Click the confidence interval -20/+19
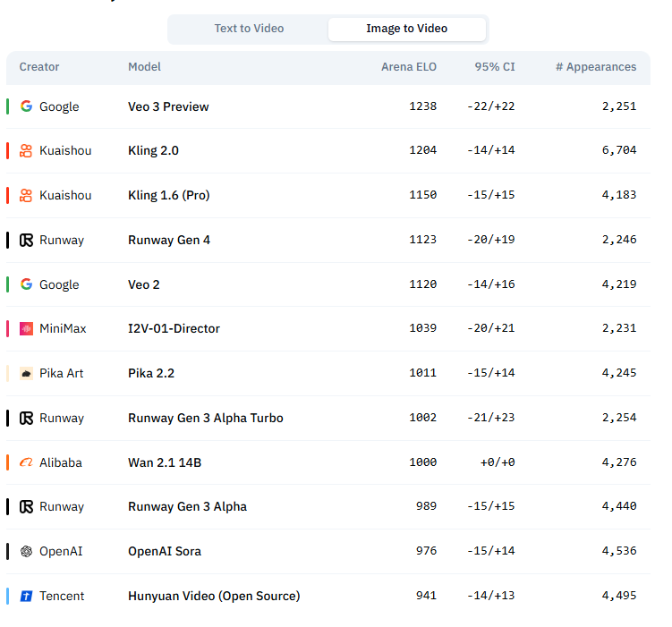Viewport: 672px width, 627px height. click(x=491, y=240)
